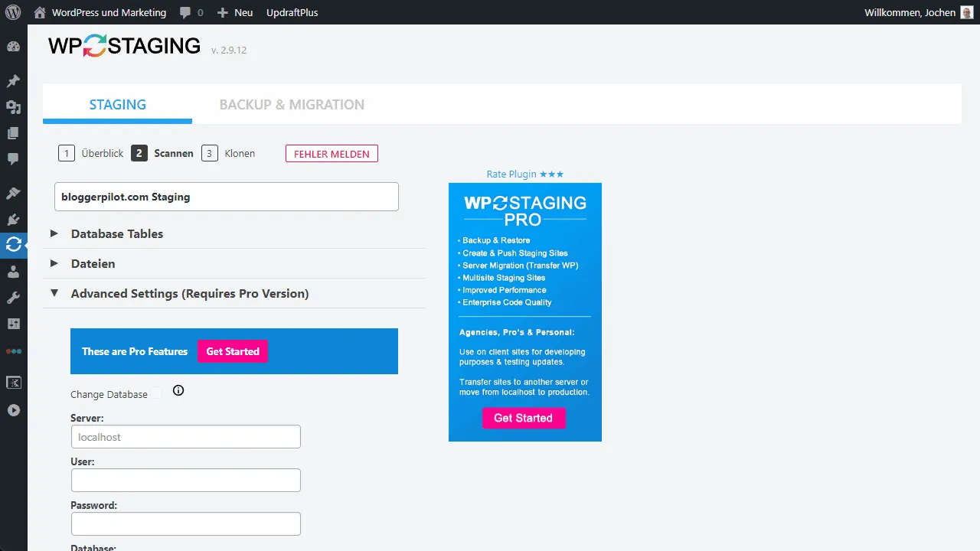Click the staging site name field
Image resolution: width=980 pixels, height=551 pixels.
[227, 197]
